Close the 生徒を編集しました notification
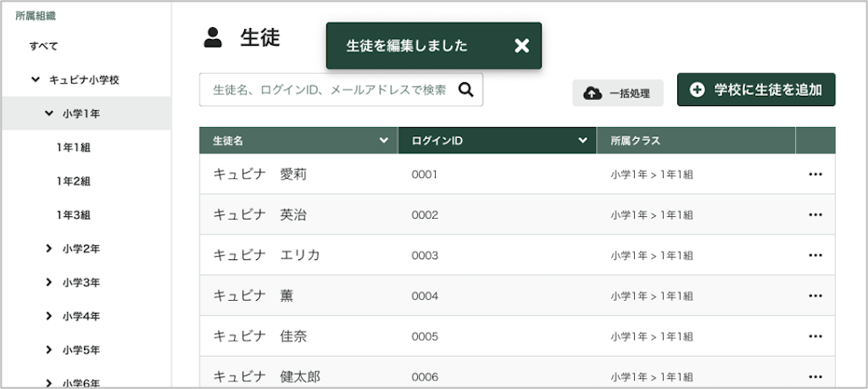 [x=521, y=46]
